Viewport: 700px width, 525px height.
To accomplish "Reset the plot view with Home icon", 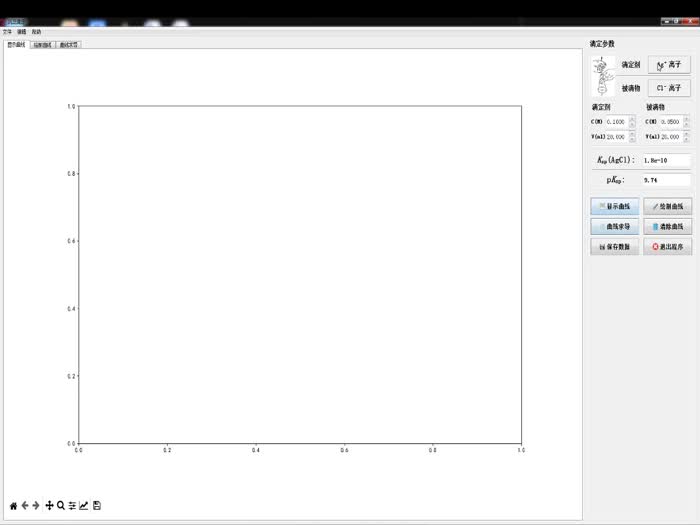I will (x=13, y=506).
